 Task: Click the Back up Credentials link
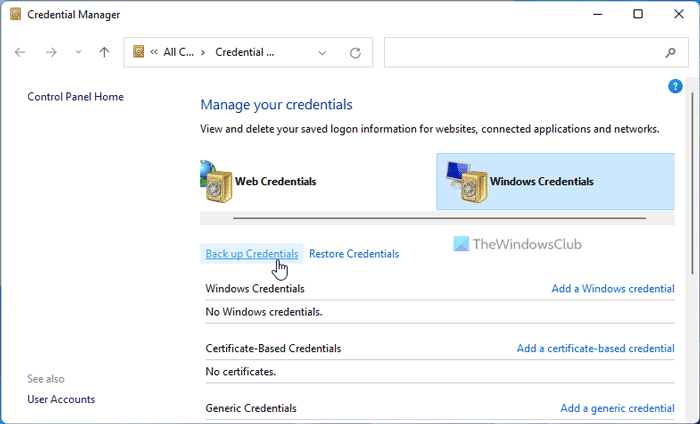(x=252, y=254)
